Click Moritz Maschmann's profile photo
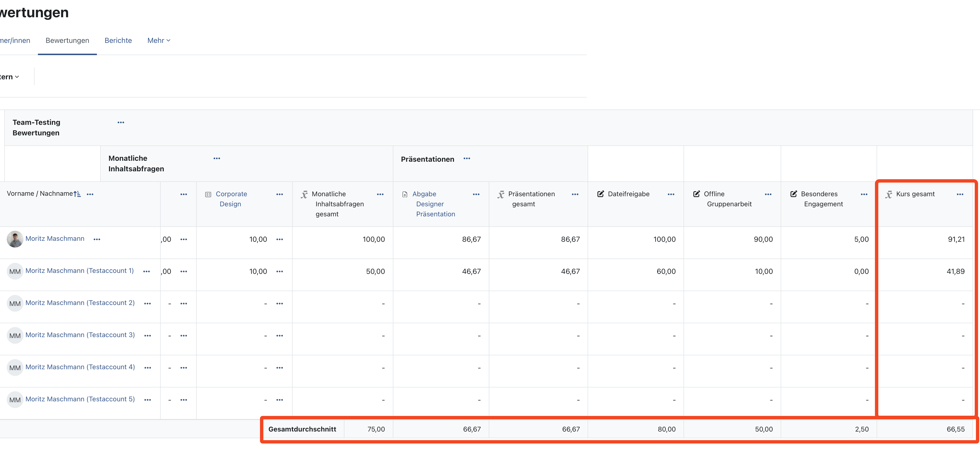The height and width of the screenshot is (449, 980). 15,239
